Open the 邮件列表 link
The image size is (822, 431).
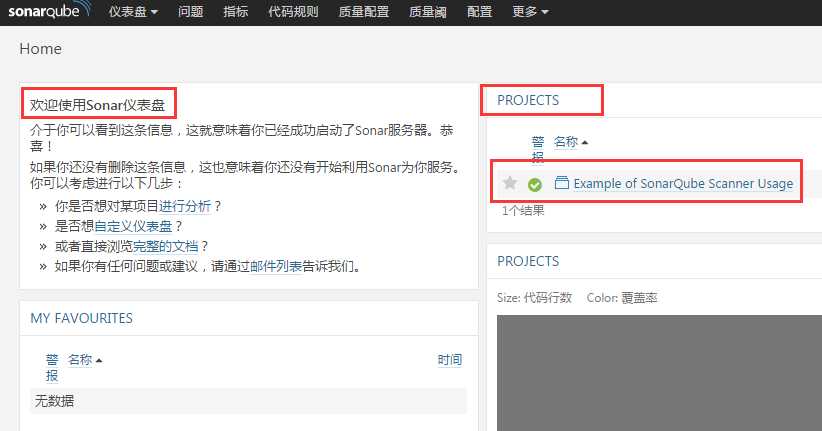pyautogui.click(x=276, y=266)
